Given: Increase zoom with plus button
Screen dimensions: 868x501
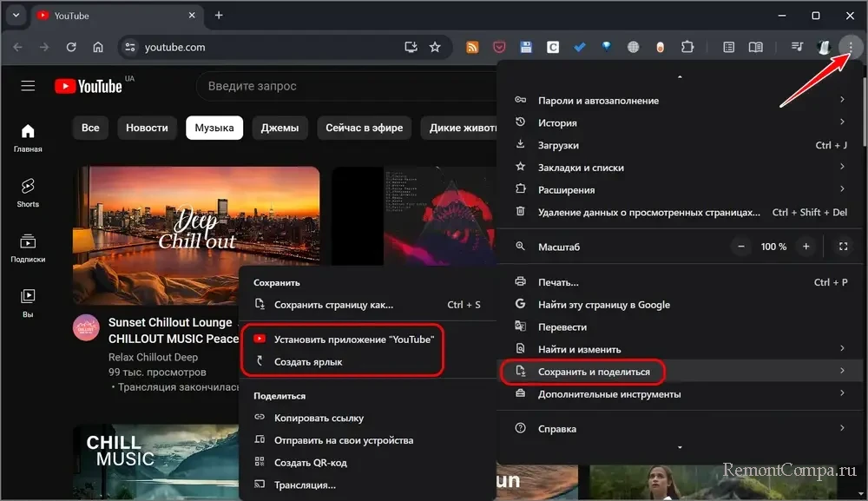Looking at the screenshot, I should pos(806,247).
